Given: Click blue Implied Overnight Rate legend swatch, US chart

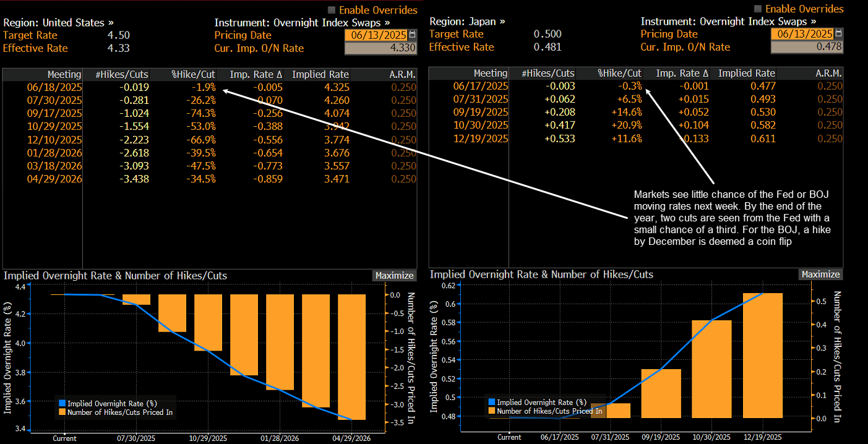Looking at the screenshot, I should pyautogui.click(x=61, y=404).
